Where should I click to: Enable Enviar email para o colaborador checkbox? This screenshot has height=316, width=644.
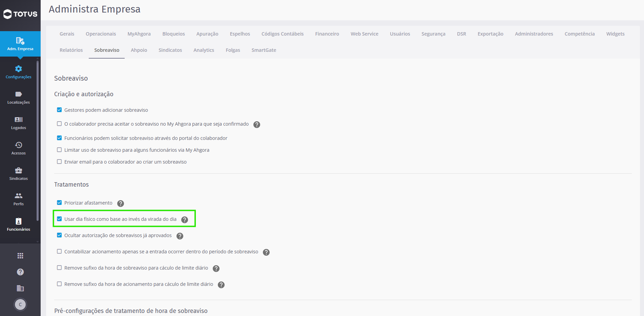59,162
